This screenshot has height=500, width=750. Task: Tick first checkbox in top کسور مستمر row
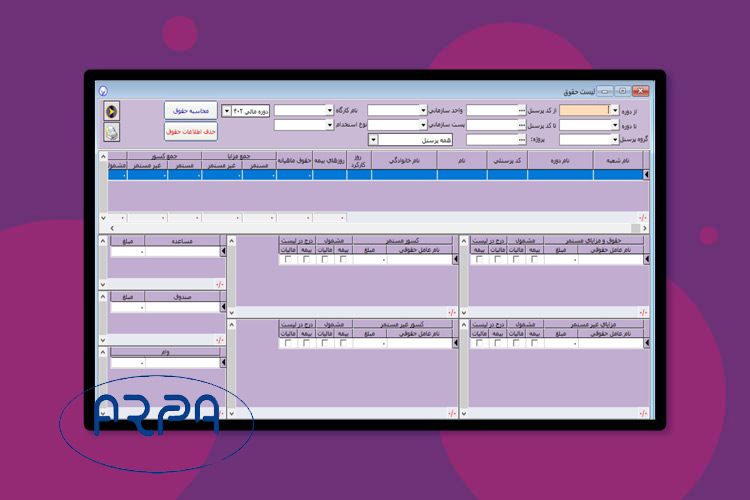[343, 260]
